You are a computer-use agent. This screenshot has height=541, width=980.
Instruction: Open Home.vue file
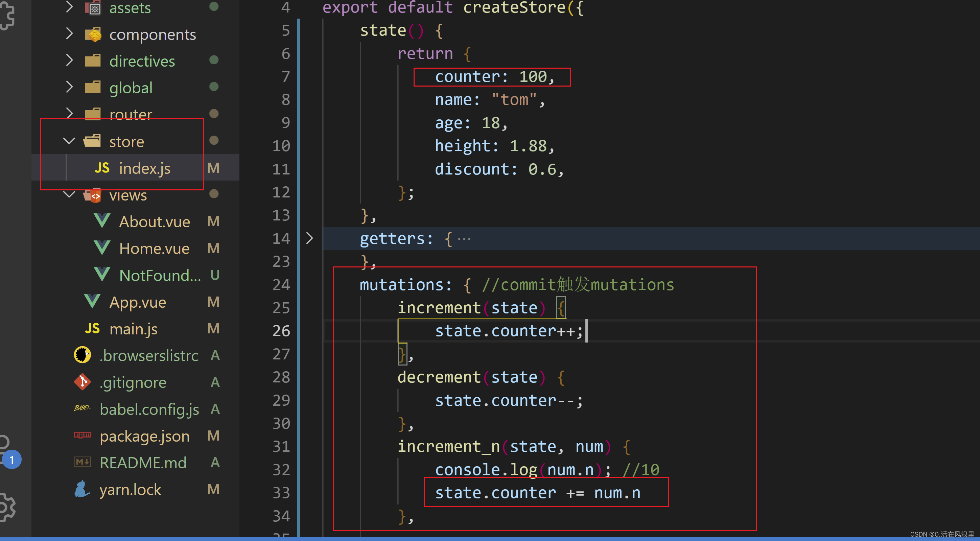tap(154, 249)
